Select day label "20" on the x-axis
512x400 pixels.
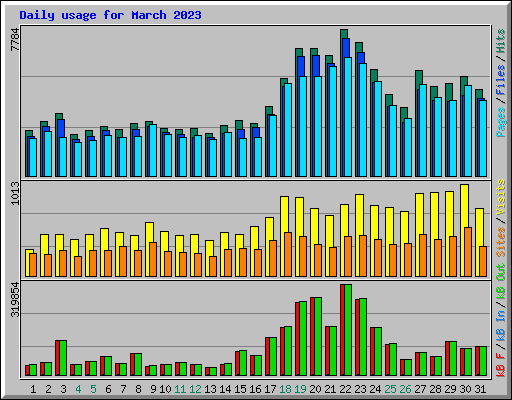[x=315, y=389]
